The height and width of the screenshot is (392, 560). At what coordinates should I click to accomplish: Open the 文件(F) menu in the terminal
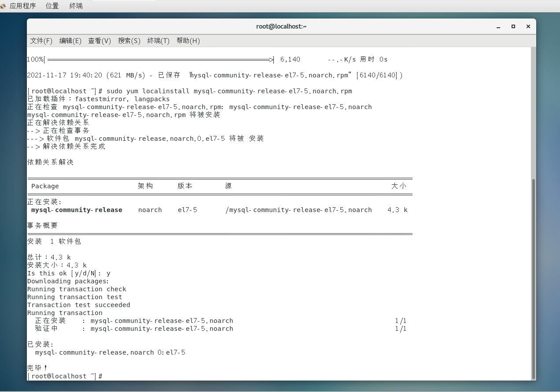41,40
